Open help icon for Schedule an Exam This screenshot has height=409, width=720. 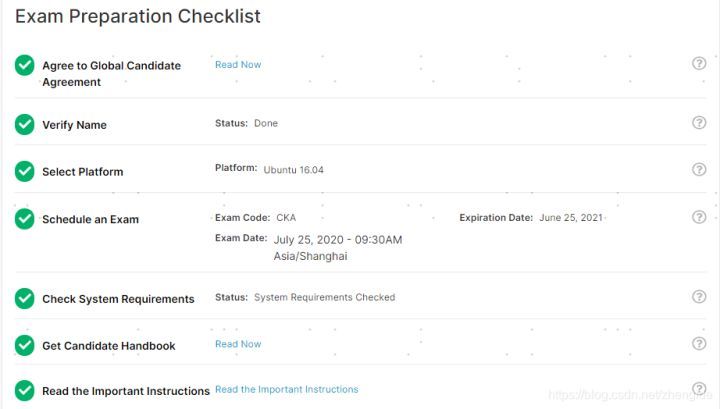point(699,217)
